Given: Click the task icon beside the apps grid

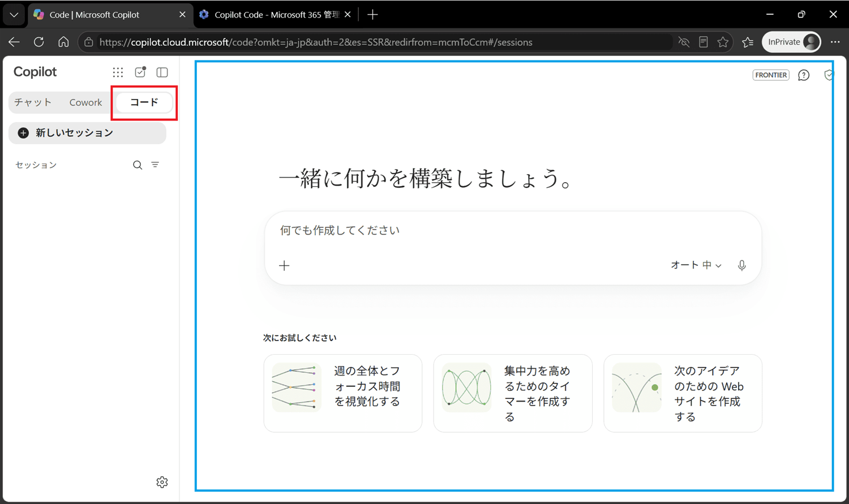Looking at the screenshot, I should coord(140,72).
